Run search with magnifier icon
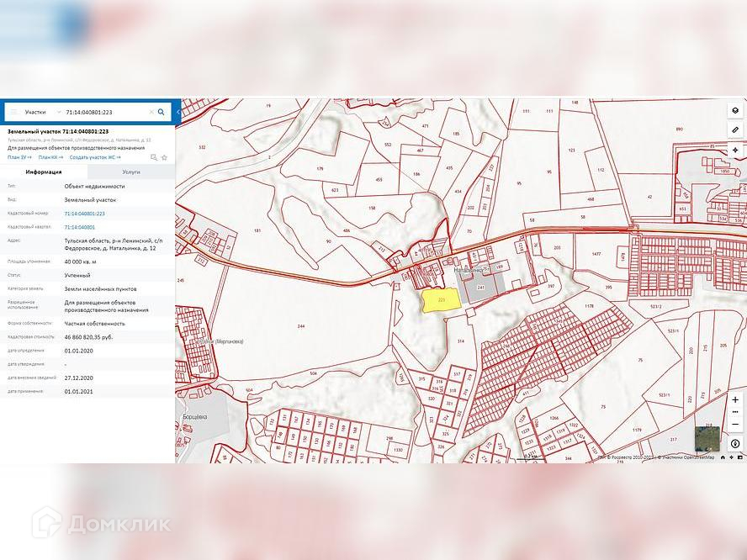The width and height of the screenshot is (747, 560). coord(162,112)
